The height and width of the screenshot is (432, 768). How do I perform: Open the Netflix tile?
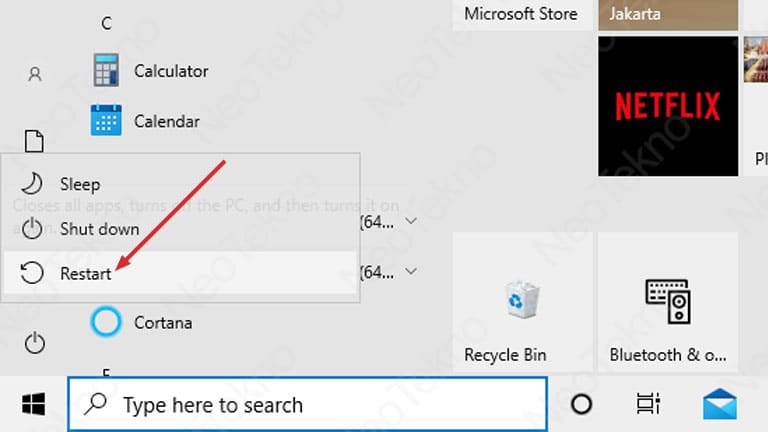(668, 106)
